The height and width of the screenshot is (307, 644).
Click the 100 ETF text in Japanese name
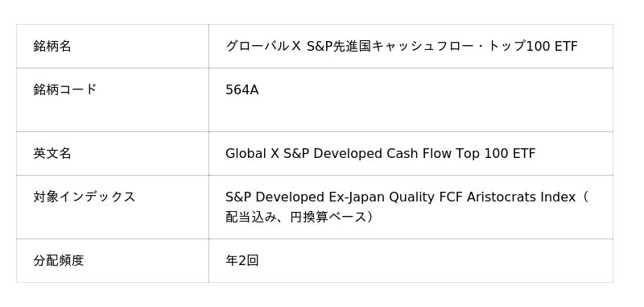(551, 46)
